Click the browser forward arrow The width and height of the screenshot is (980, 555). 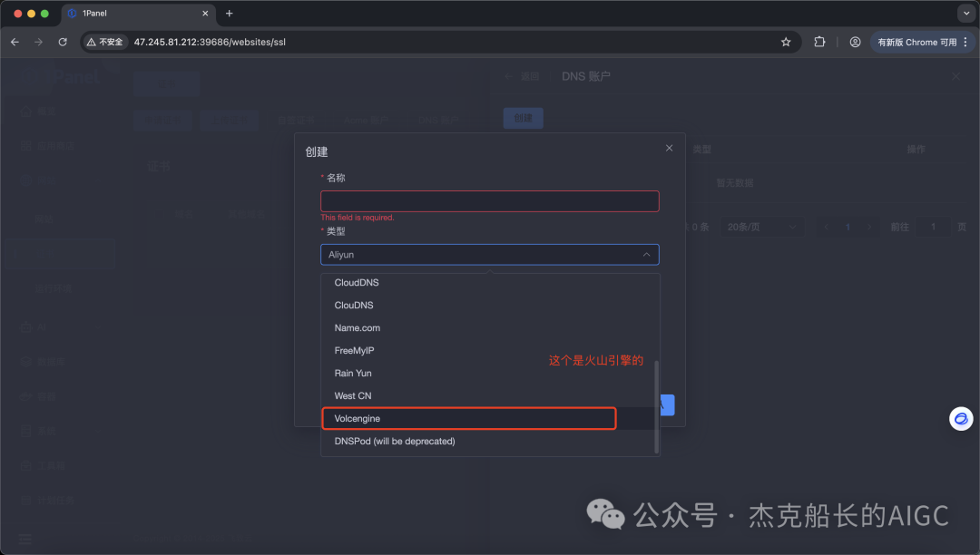coord(39,42)
